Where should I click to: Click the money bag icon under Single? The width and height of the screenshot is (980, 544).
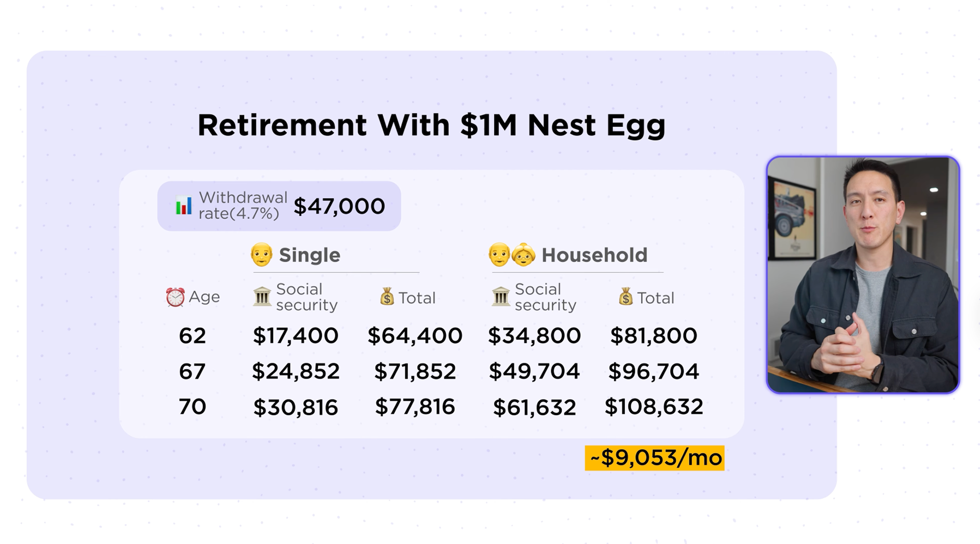(x=387, y=297)
